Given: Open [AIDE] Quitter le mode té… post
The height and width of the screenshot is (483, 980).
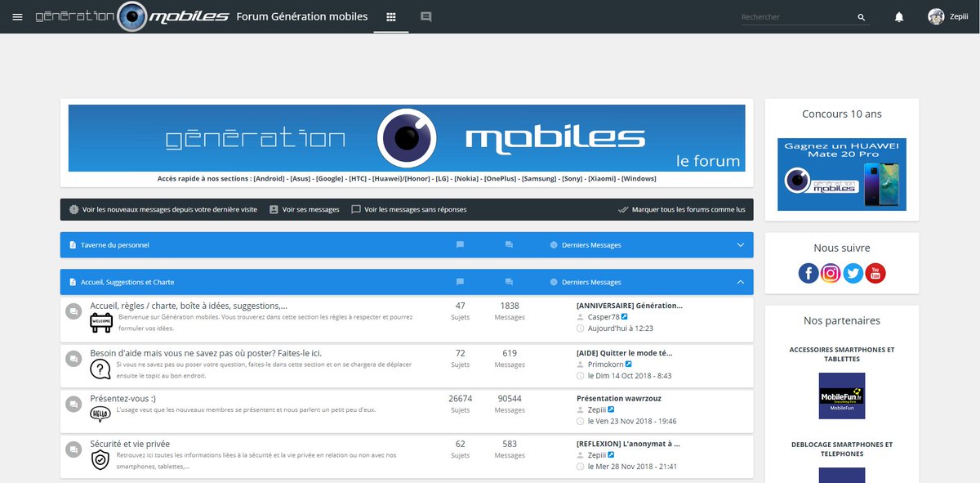Looking at the screenshot, I should click(x=625, y=353).
